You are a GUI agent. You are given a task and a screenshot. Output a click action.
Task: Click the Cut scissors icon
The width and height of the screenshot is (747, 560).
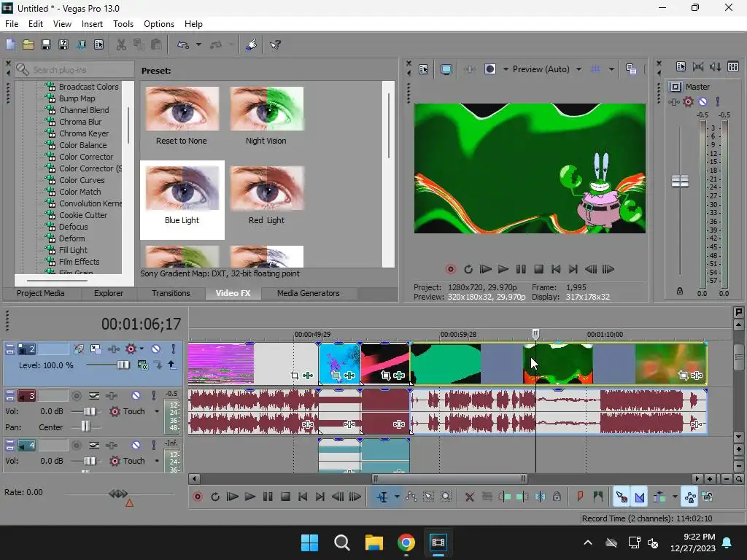tap(122, 44)
